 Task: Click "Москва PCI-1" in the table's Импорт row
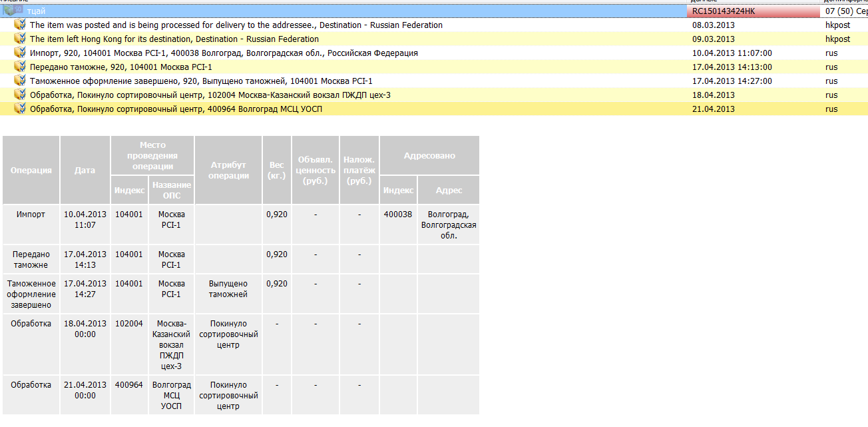click(172, 220)
